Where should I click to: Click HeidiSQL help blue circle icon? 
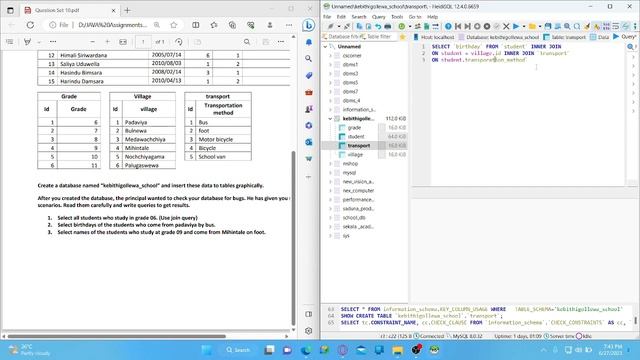448,27
